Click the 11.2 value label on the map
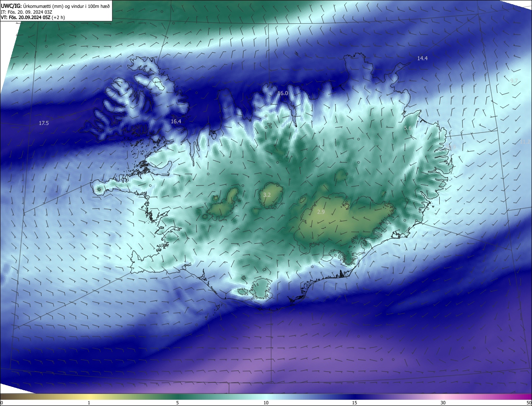The width and height of the screenshot is (532, 406). click(x=526, y=142)
